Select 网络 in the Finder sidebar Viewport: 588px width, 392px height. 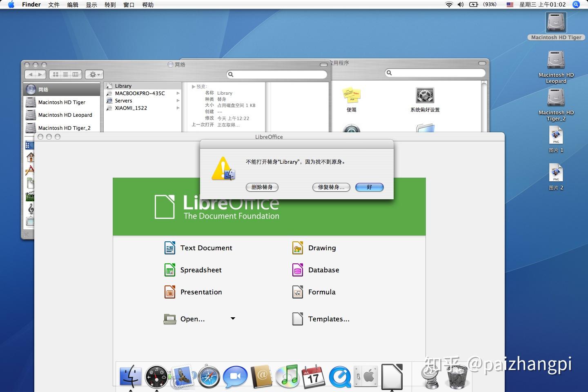(62, 89)
